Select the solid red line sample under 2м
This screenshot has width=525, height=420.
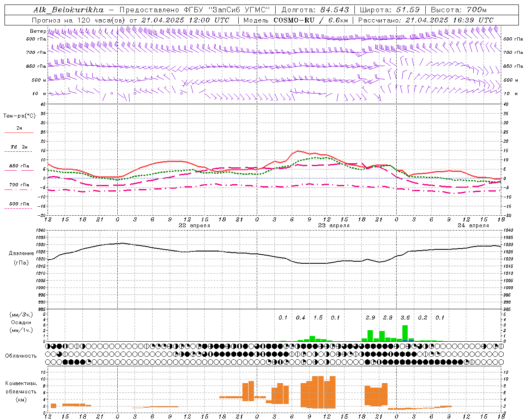[19, 132]
